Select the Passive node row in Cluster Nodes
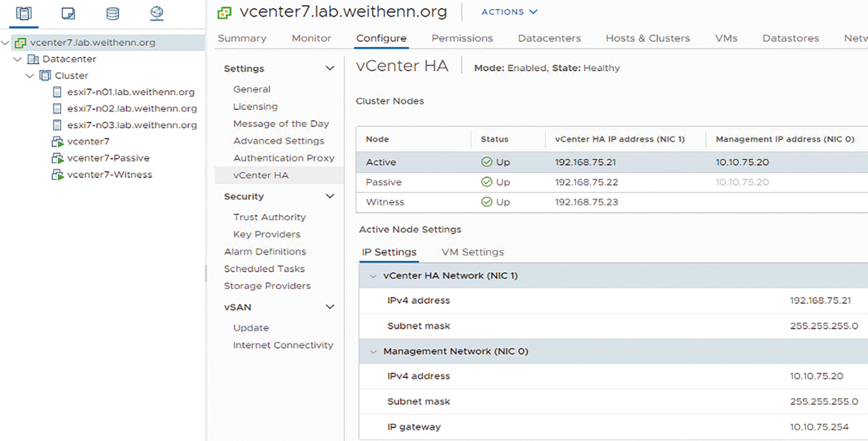 [612, 183]
